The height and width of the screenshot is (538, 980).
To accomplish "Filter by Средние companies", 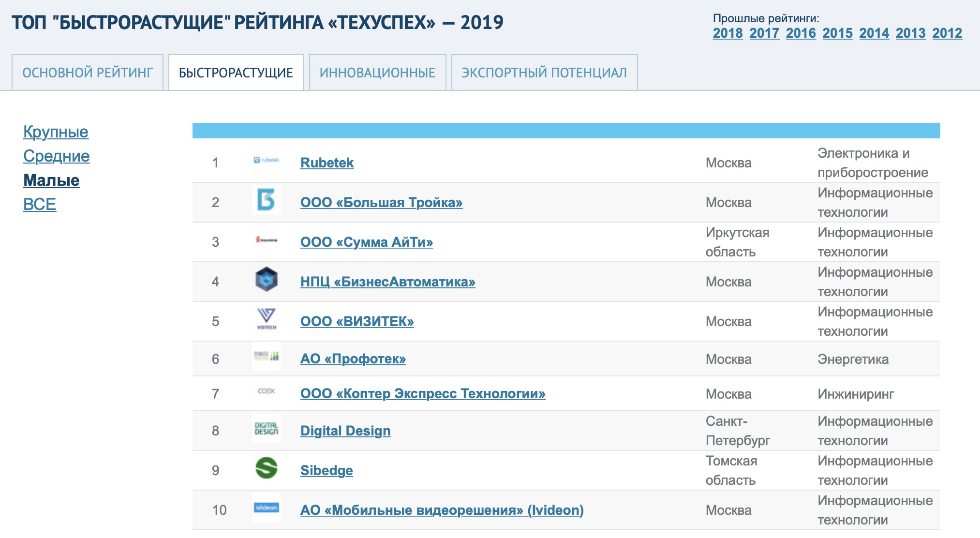I will [57, 156].
